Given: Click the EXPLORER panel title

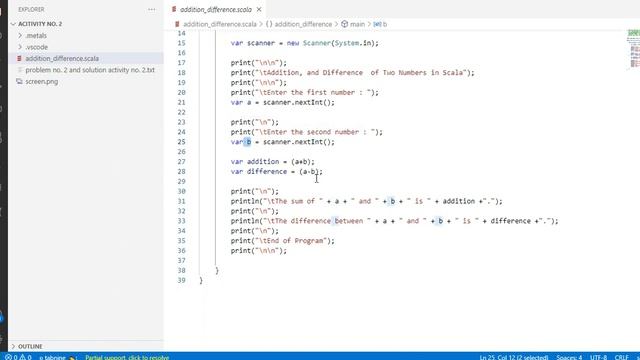Looking at the screenshot, I should pos(31,9).
